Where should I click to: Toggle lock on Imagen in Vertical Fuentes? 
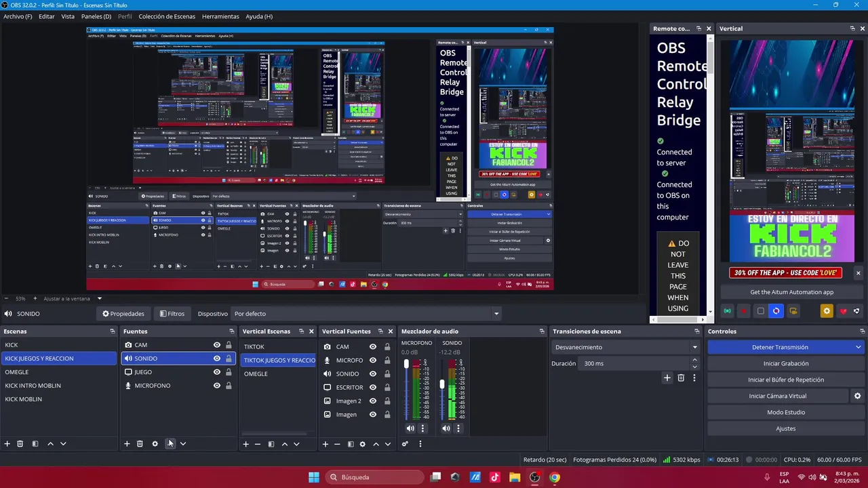[387, 415]
